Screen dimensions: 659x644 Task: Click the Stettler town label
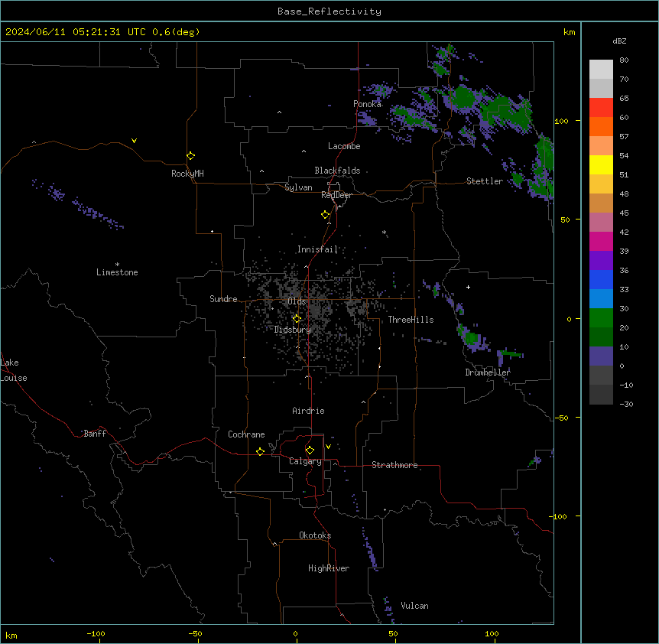[x=485, y=181]
